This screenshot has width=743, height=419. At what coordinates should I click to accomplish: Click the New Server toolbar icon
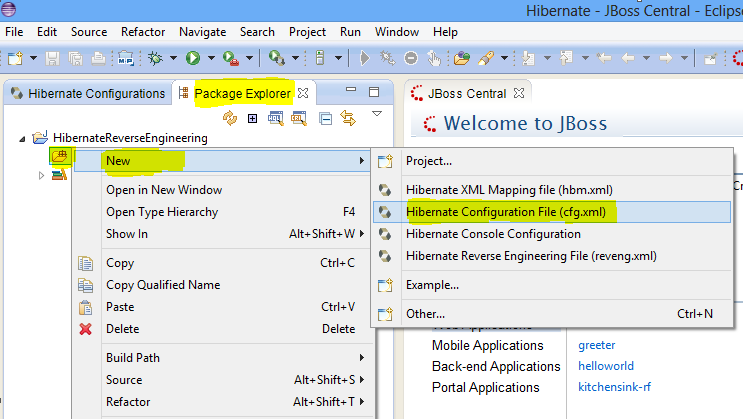[x=320, y=58]
